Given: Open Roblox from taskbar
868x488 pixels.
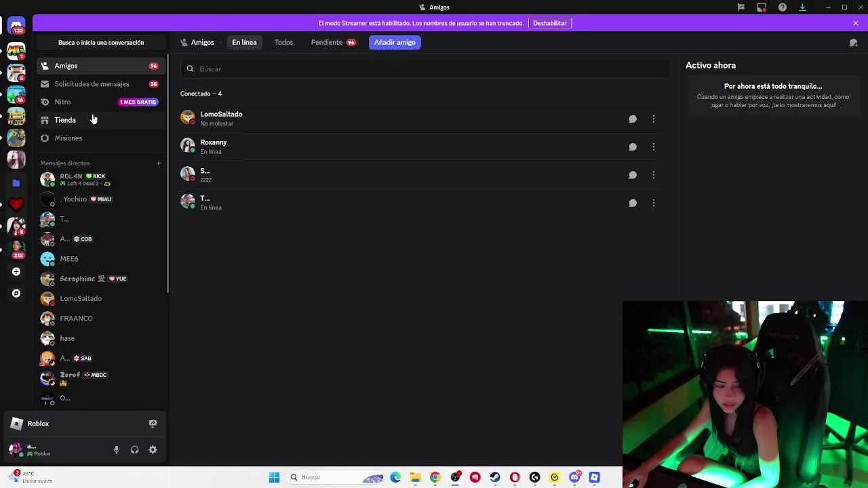Looking at the screenshot, I should point(595,478).
